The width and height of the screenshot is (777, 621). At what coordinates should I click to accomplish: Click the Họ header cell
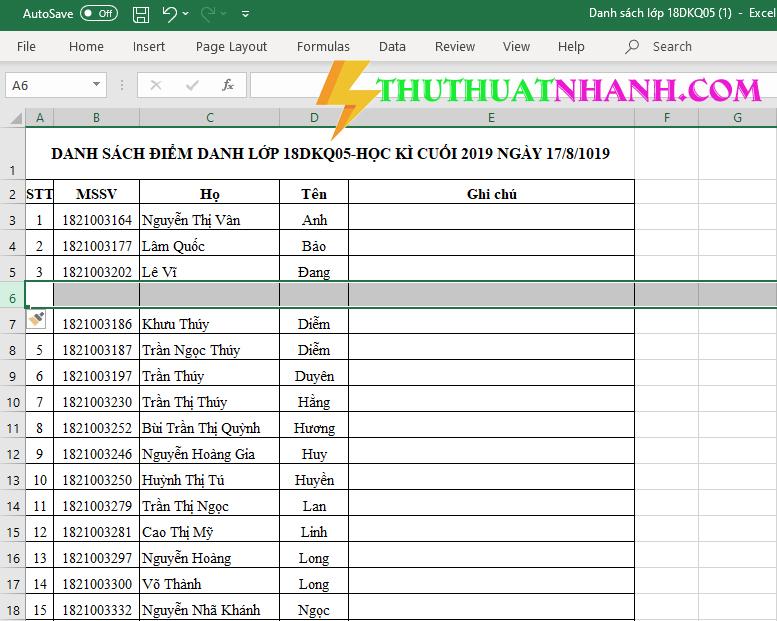(x=210, y=193)
